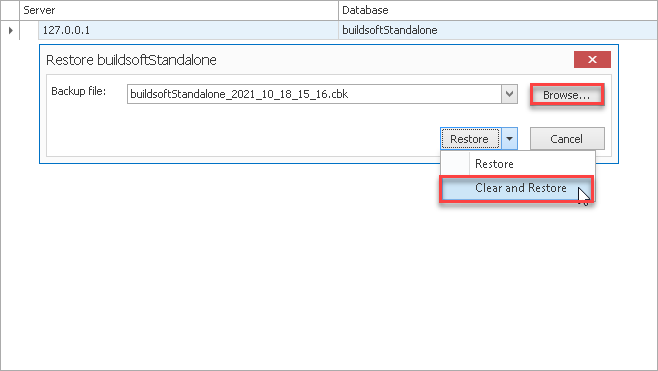This screenshot has height=371, width=658.
Task: Choose the Restore entry in dropdown menu
Action: click(518, 164)
